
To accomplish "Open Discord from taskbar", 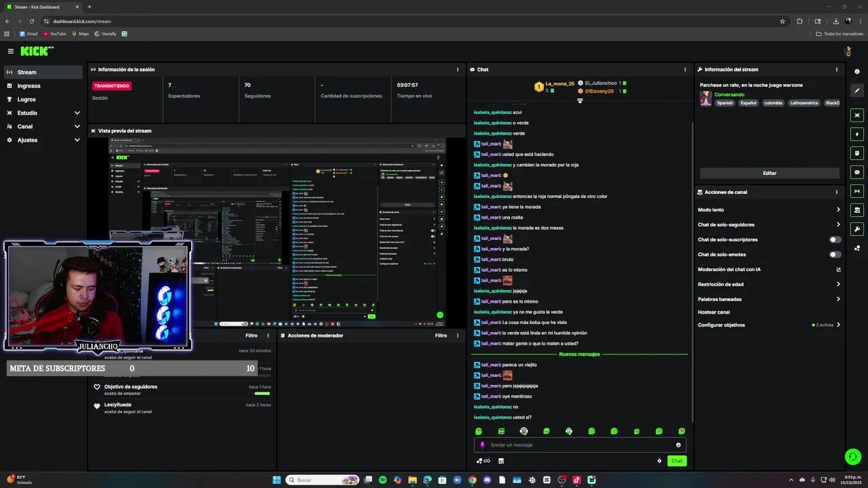I will tap(487, 480).
